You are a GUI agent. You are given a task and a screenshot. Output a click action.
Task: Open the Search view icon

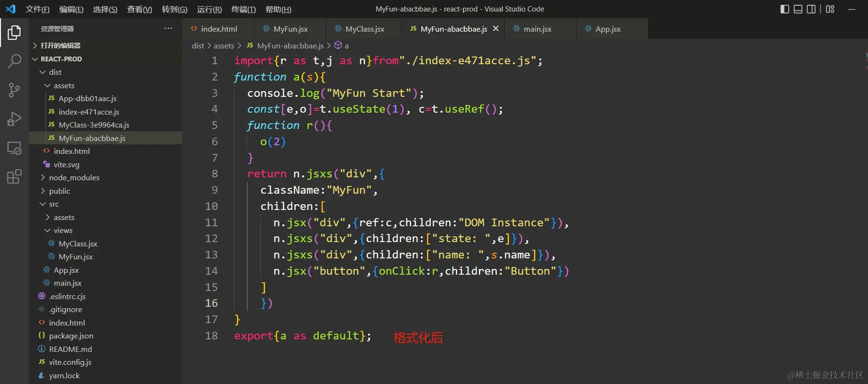(14, 61)
